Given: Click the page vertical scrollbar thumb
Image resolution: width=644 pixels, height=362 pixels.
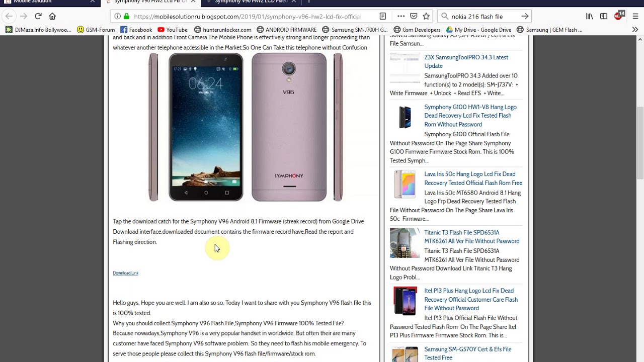Looking at the screenshot, I should 640,142.
